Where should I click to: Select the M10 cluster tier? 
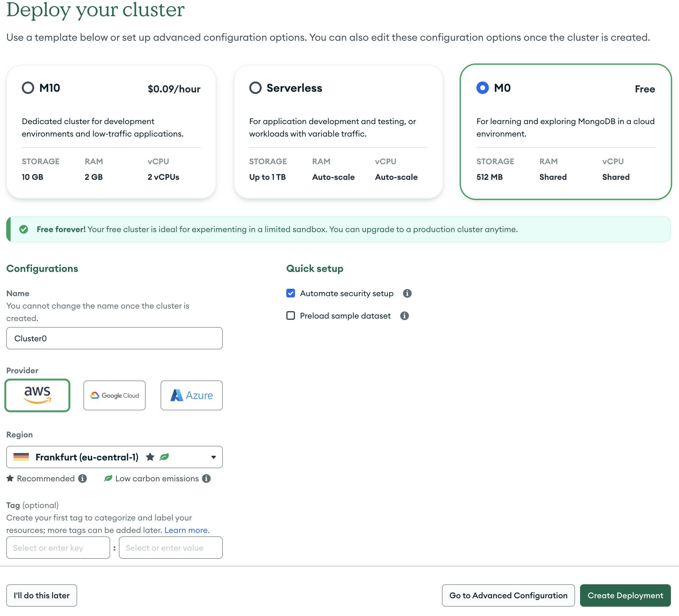click(x=28, y=88)
